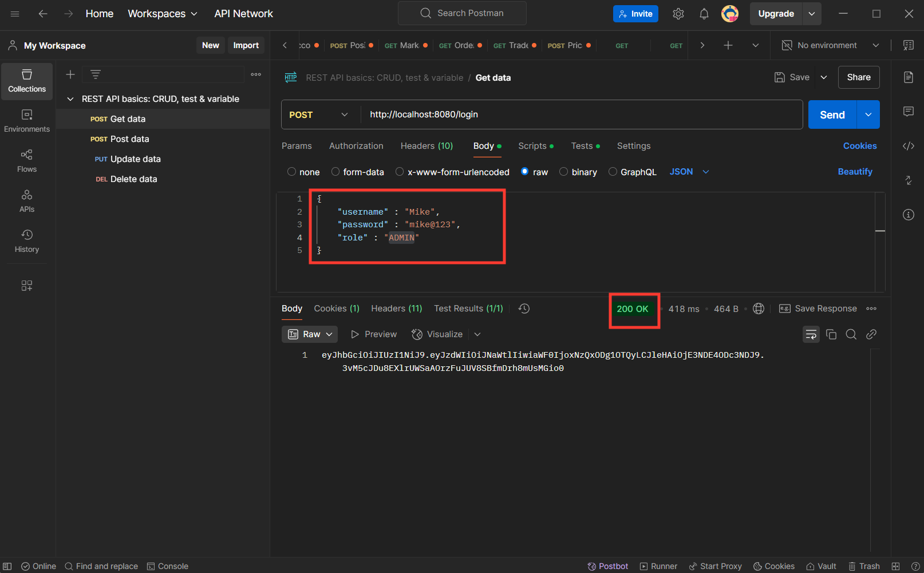Click the filter collections icon
The height and width of the screenshot is (573, 924).
click(96, 74)
